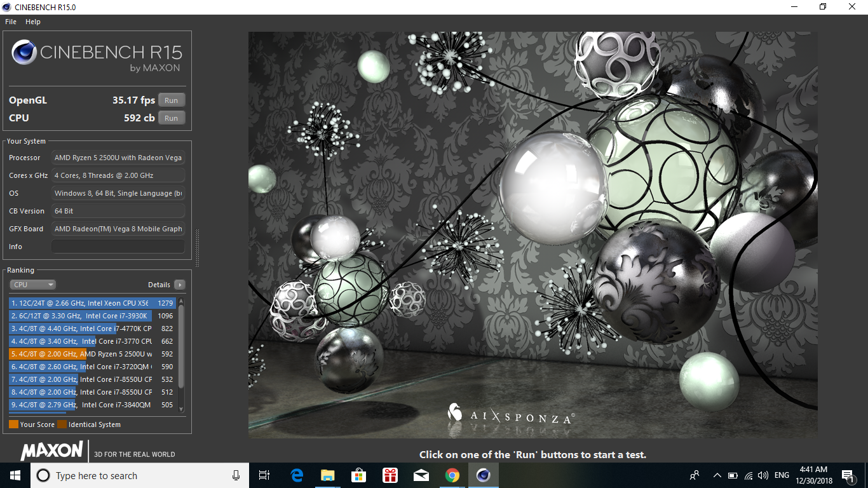Select highlighted AMD Ryzen 5 2500U ranking row
This screenshot has width=868, height=488.
[93, 354]
